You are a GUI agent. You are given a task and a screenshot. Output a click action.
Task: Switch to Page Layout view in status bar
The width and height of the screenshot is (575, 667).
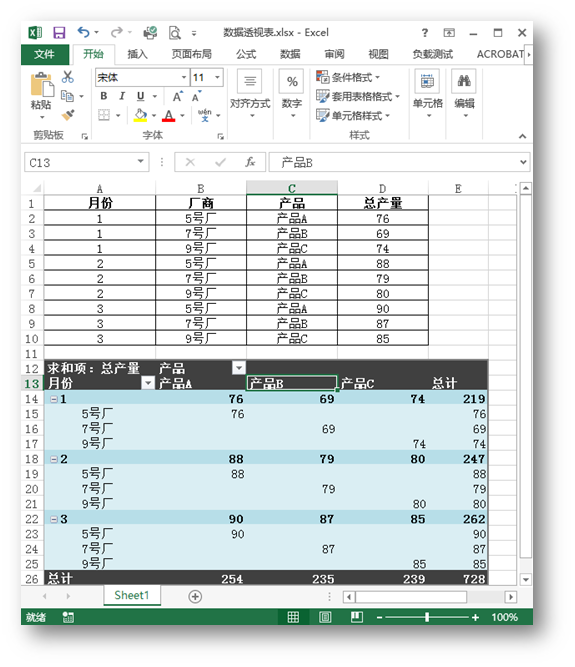[325, 617]
